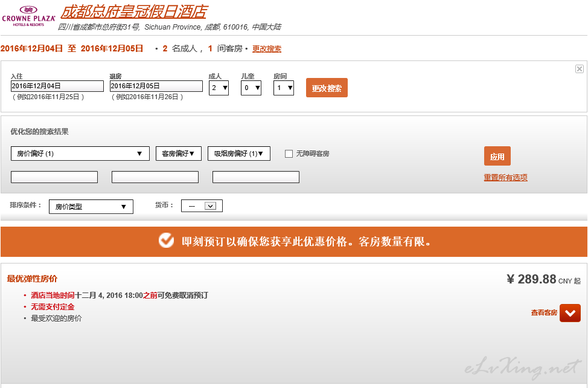Click the 退房 check-out date field
This screenshot has width=588, height=388.
coord(156,86)
